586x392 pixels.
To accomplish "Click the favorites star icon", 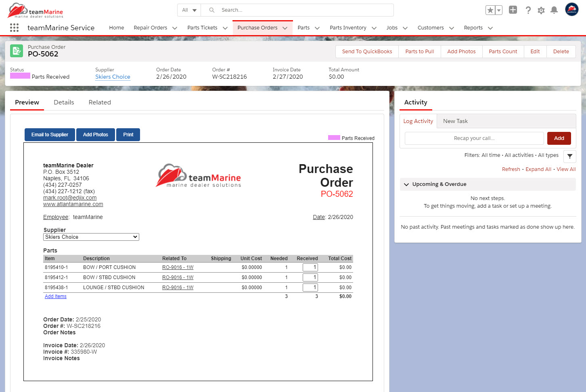I will (490, 10).
